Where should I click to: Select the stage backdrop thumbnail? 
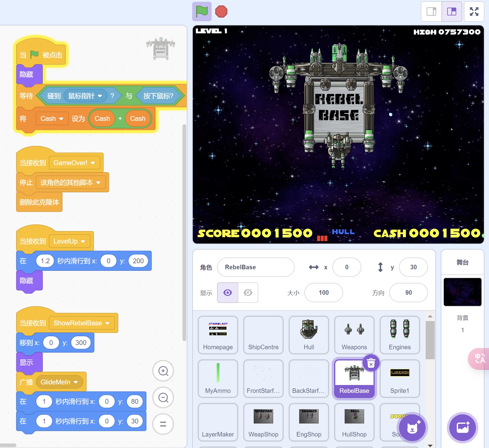click(462, 292)
